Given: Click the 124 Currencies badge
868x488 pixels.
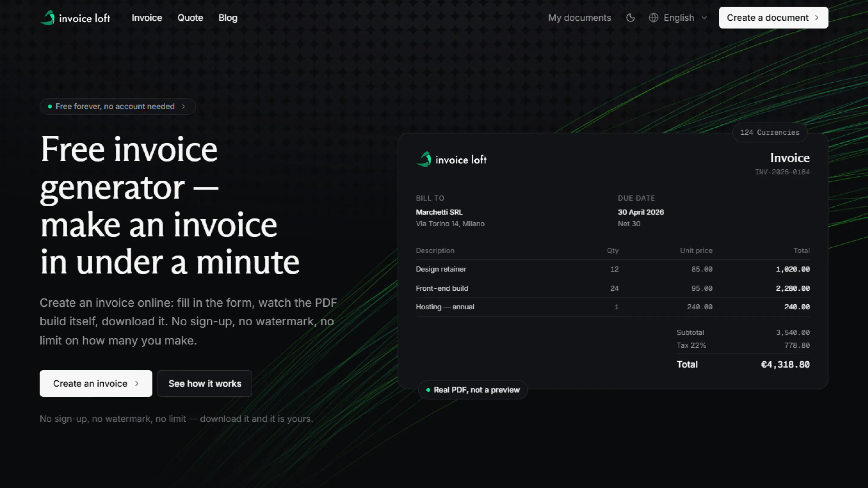Looking at the screenshot, I should coord(770,132).
